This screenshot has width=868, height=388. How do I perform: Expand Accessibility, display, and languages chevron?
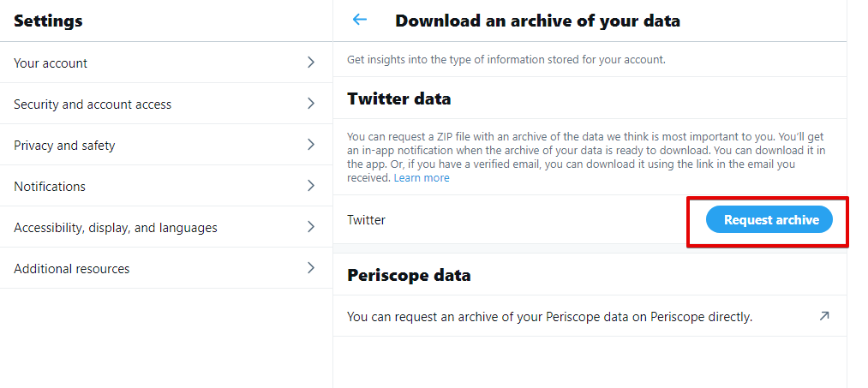[x=311, y=227]
